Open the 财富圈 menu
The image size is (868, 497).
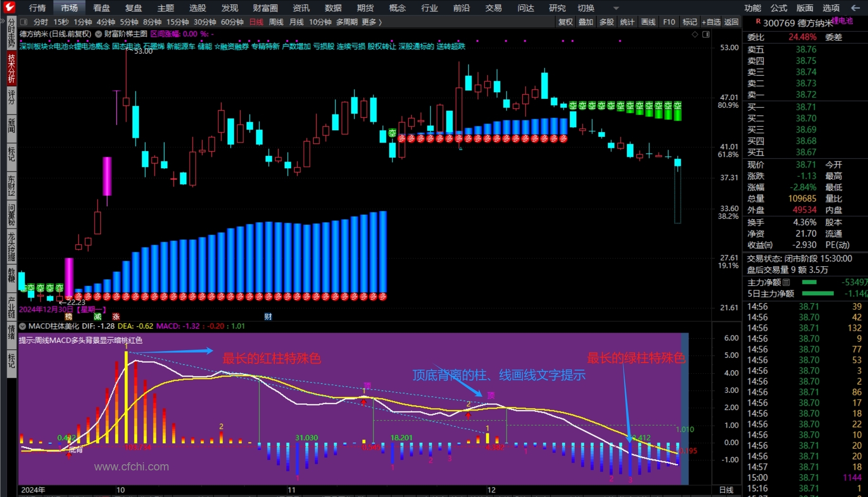click(x=265, y=8)
